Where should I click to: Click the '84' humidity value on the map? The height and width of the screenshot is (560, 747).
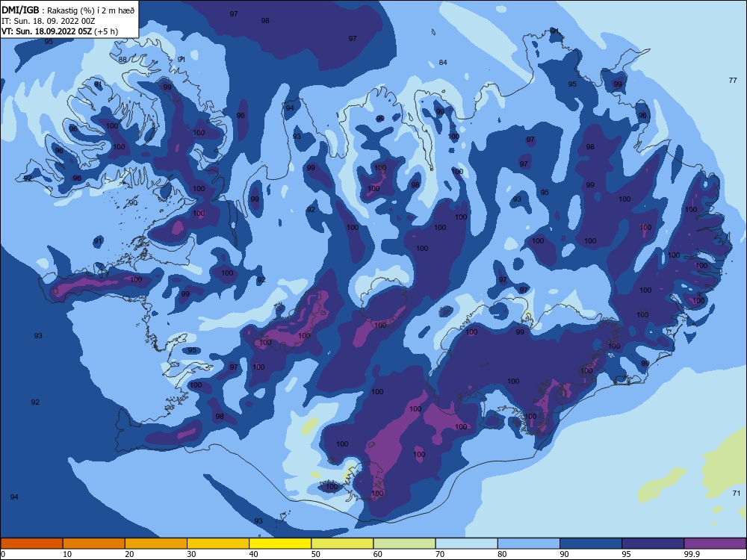click(x=443, y=63)
